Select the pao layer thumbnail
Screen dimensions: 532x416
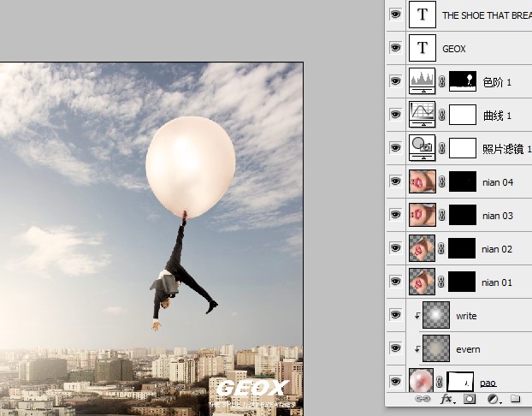tap(421, 380)
